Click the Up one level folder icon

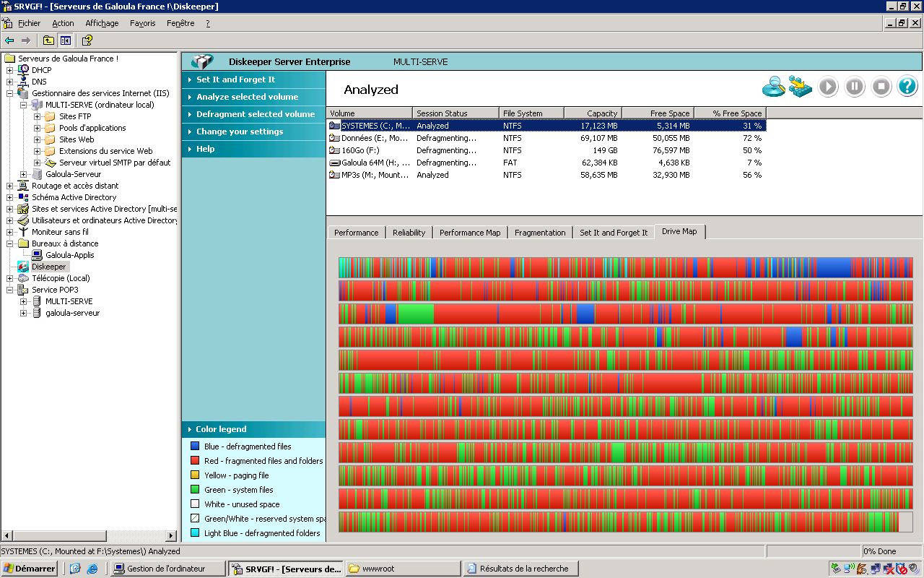point(48,40)
